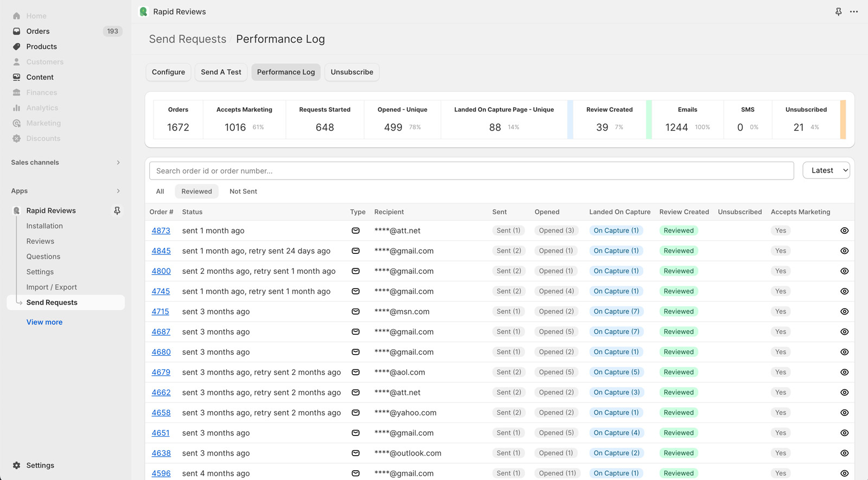Screen dimensions: 868x480
Task: Expand the Apps section chevron
Action: pos(118,191)
